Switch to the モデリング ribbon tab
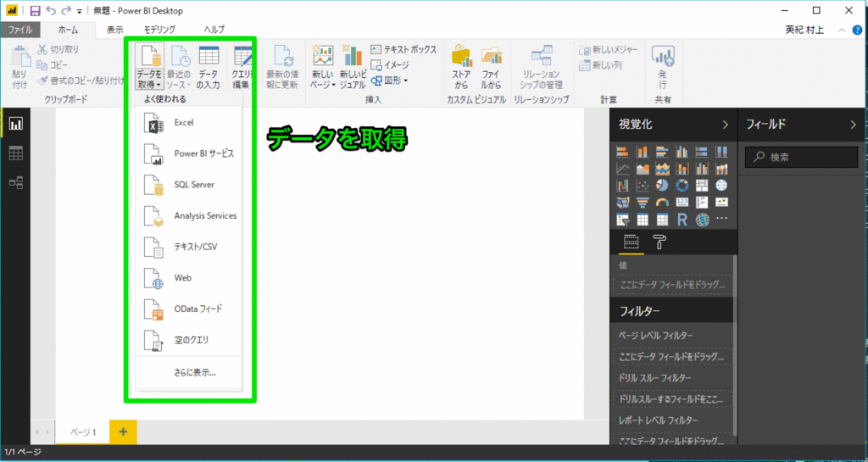Screen dimensions: 868x462 [160, 30]
